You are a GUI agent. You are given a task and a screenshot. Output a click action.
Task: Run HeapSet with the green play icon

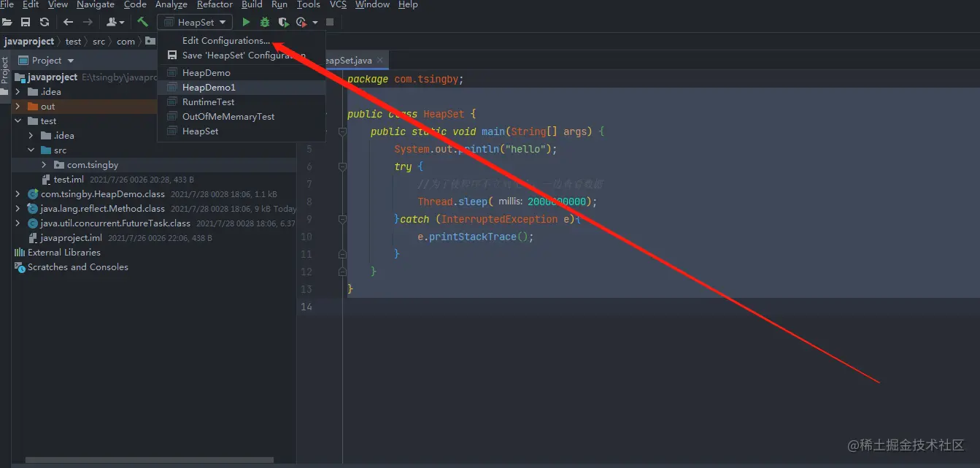(246, 23)
